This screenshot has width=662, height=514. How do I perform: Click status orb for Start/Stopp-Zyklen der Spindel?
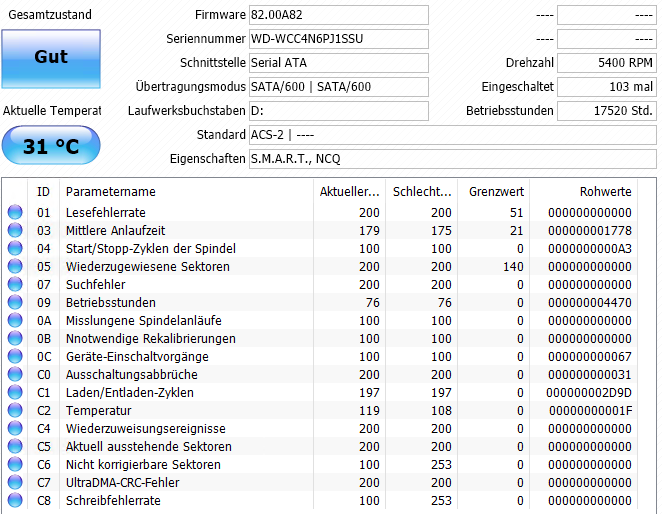(x=15, y=248)
